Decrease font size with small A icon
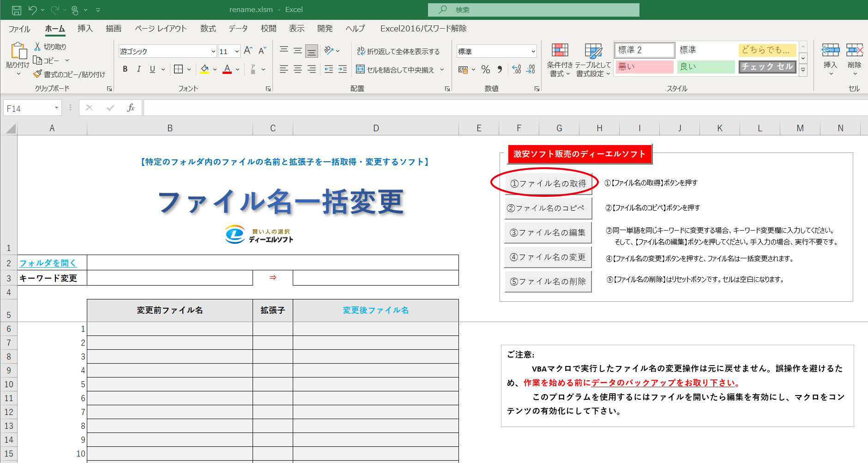This screenshot has height=463, width=868. (x=262, y=51)
